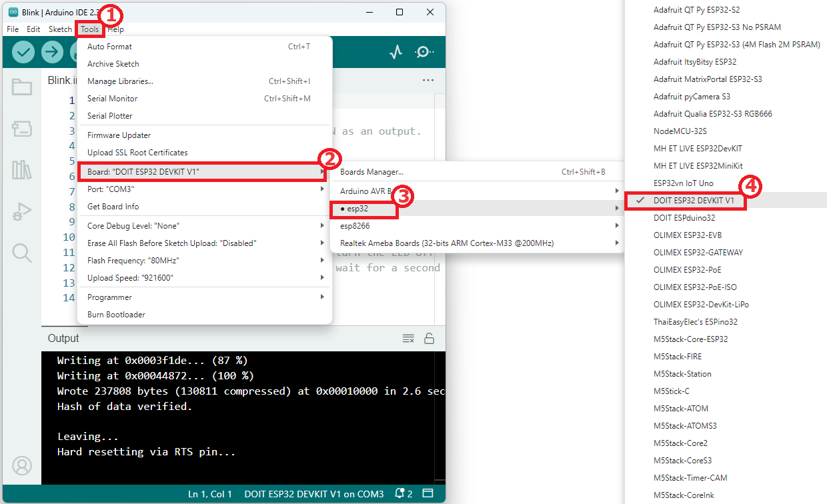The image size is (827, 504).
Task: Open the Serial Plotter icon in toolbar
Action: point(396,52)
